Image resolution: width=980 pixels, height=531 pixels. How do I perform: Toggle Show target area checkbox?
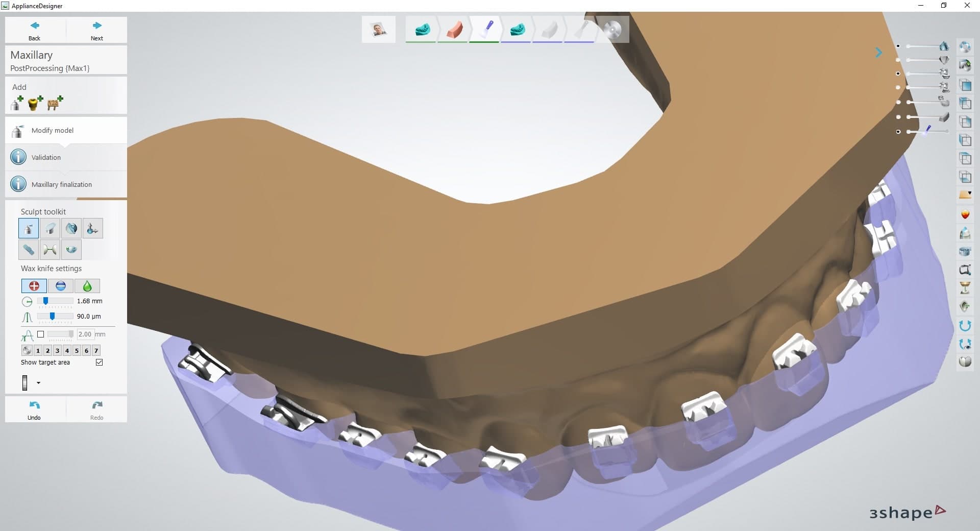[100, 363]
